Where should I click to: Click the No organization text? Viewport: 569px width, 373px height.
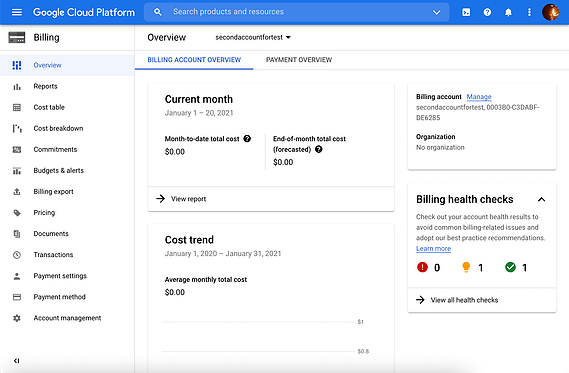click(440, 147)
